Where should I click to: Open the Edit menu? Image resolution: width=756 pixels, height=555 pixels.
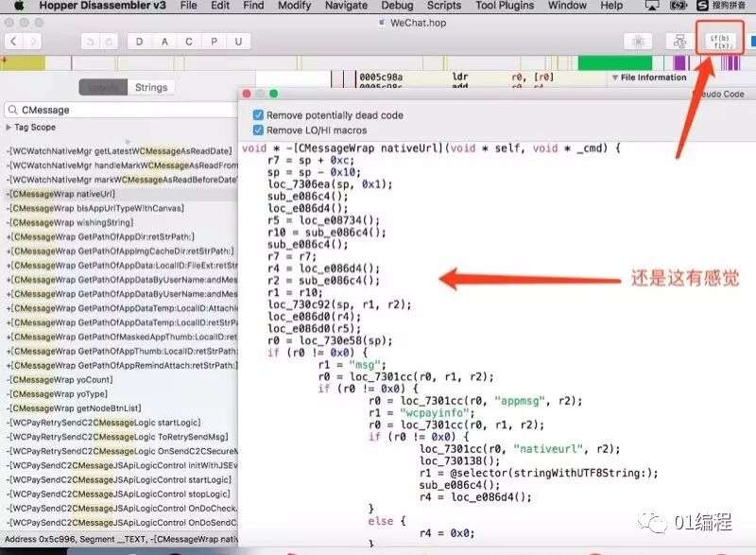tap(220, 6)
